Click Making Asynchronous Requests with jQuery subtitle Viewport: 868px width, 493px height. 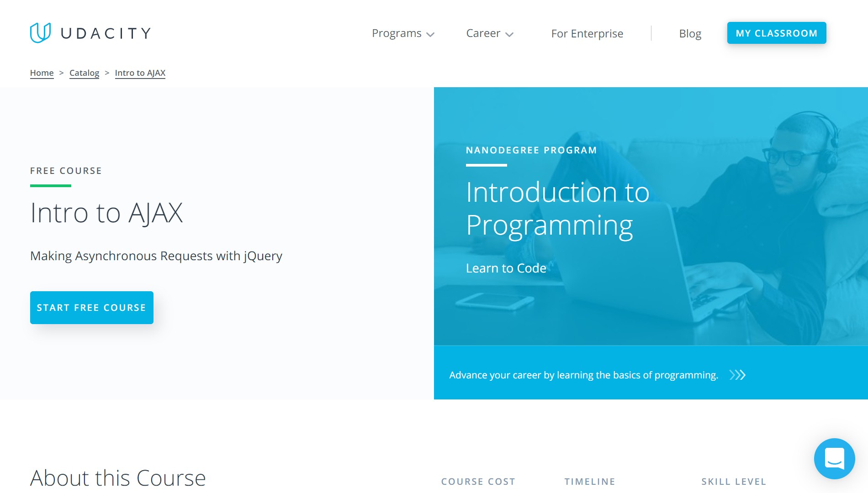click(156, 256)
